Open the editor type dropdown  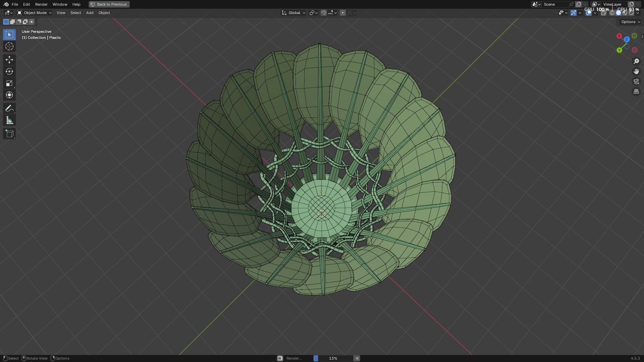(8, 13)
